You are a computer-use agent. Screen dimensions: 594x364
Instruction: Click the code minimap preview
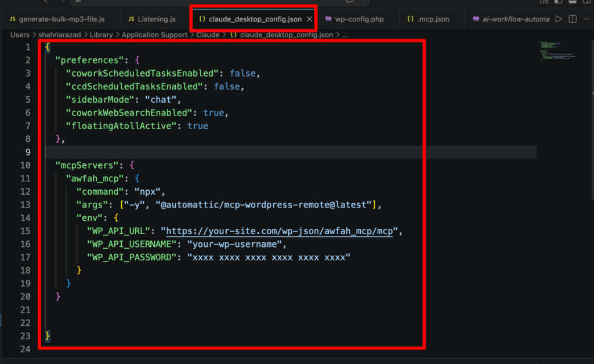[x=557, y=52]
